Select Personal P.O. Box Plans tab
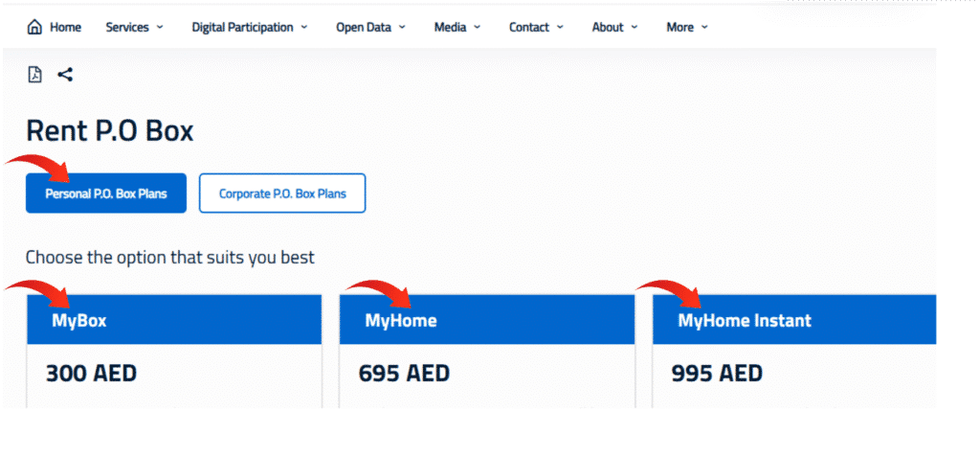Viewport: 980px width, 457px height. [x=105, y=194]
